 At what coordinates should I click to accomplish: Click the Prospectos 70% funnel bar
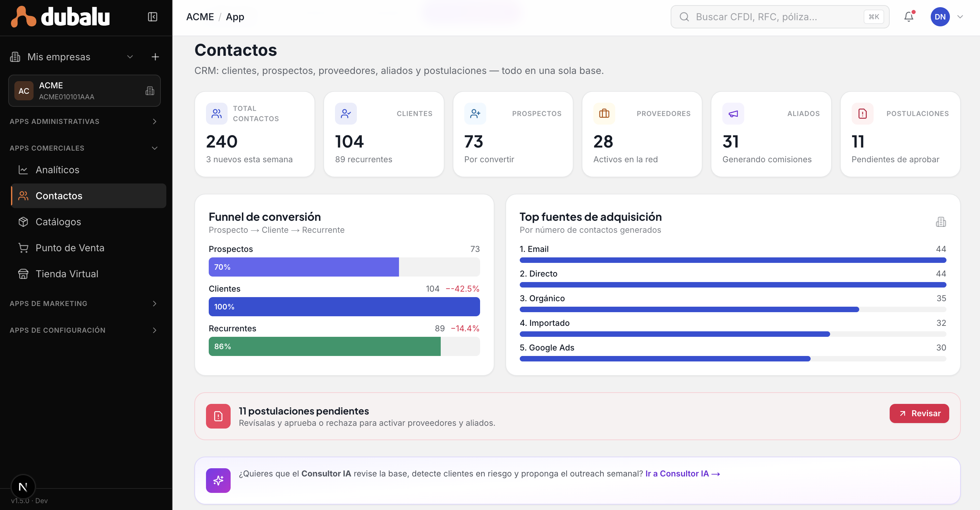click(344, 267)
